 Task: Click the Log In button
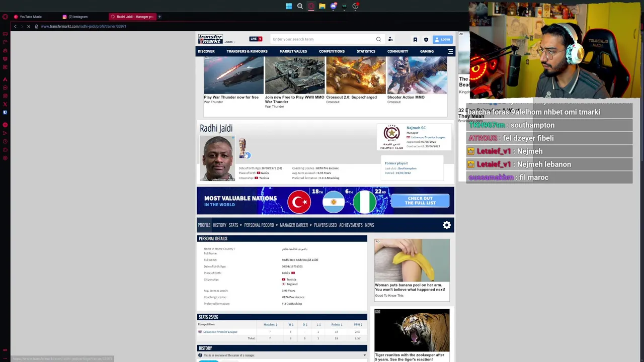pyautogui.click(x=443, y=39)
